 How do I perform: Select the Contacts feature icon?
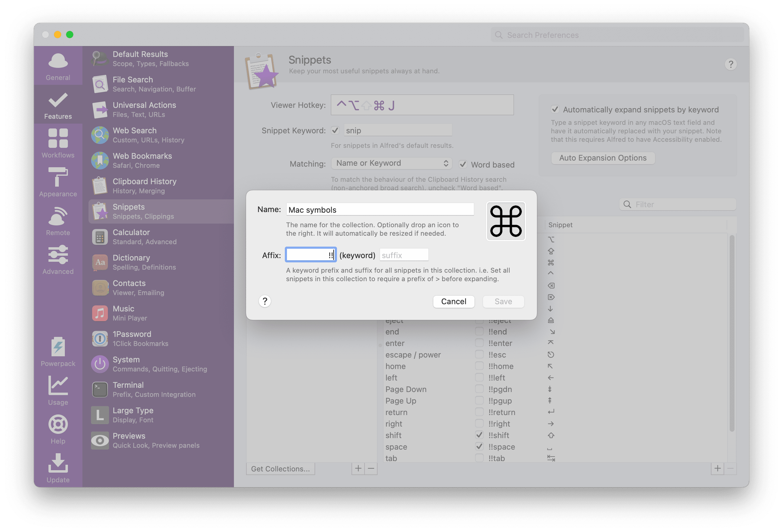pyautogui.click(x=100, y=288)
